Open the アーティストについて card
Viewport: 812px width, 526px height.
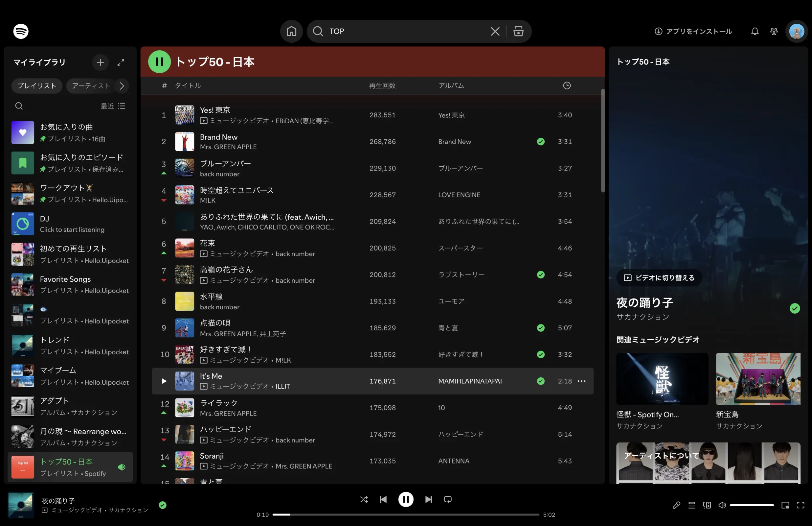pyautogui.click(x=708, y=463)
